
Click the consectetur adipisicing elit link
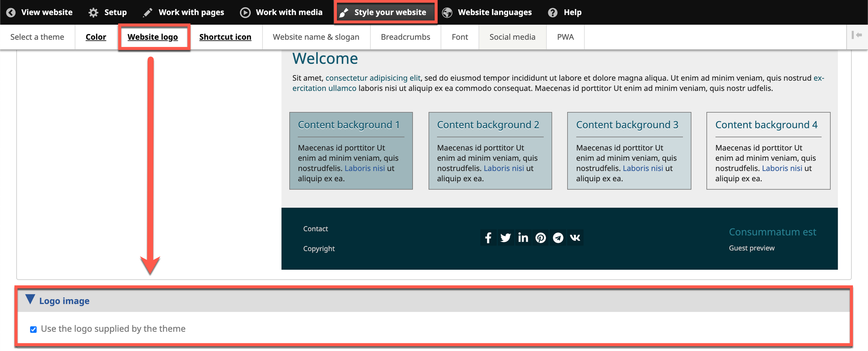pyautogui.click(x=373, y=78)
